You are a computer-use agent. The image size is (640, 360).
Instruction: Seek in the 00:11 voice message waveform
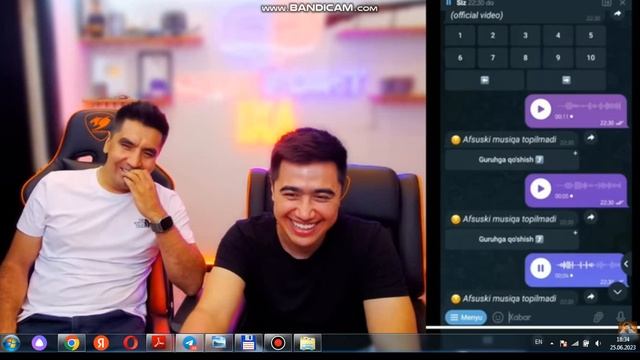pyautogui.click(x=589, y=106)
